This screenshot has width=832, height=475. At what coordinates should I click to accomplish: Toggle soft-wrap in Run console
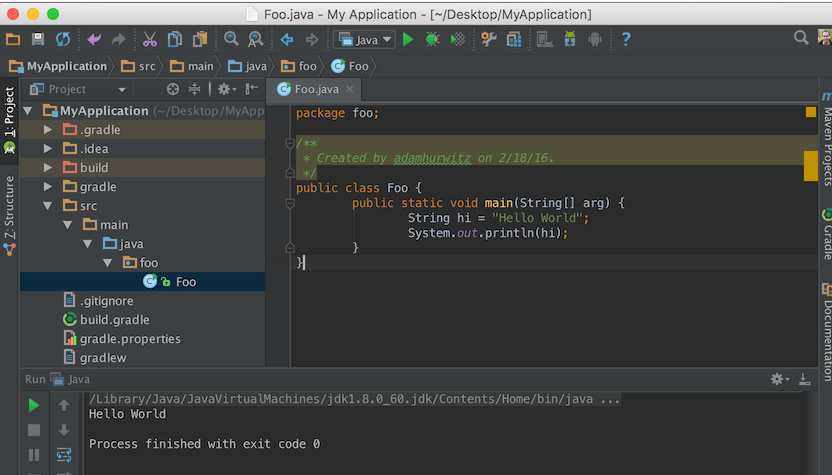coord(64,455)
